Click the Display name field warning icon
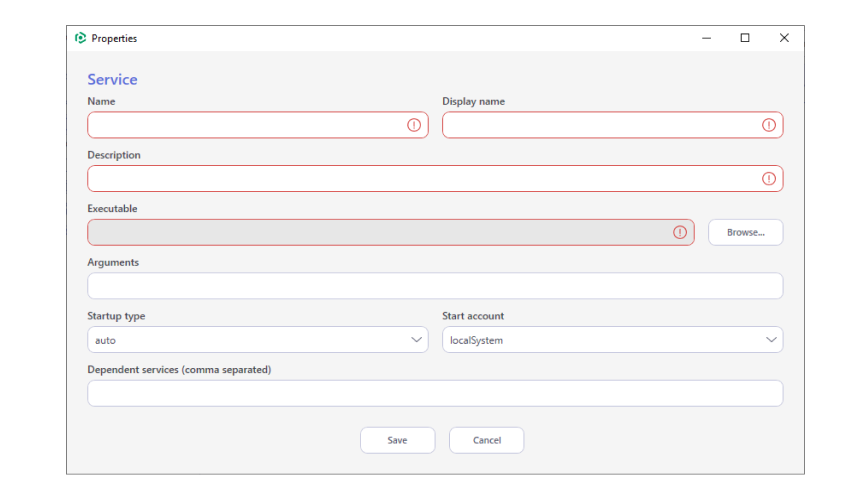 pos(768,125)
